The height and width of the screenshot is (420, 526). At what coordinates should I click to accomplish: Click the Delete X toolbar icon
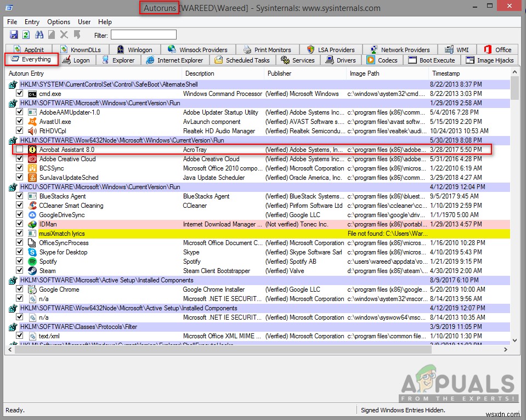coord(64,35)
